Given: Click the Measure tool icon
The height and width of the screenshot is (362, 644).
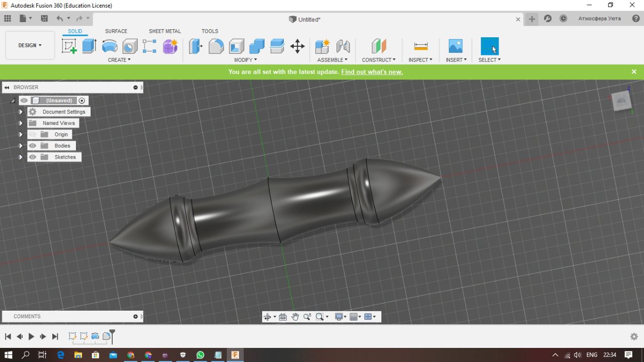Looking at the screenshot, I should click(x=421, y=46).
